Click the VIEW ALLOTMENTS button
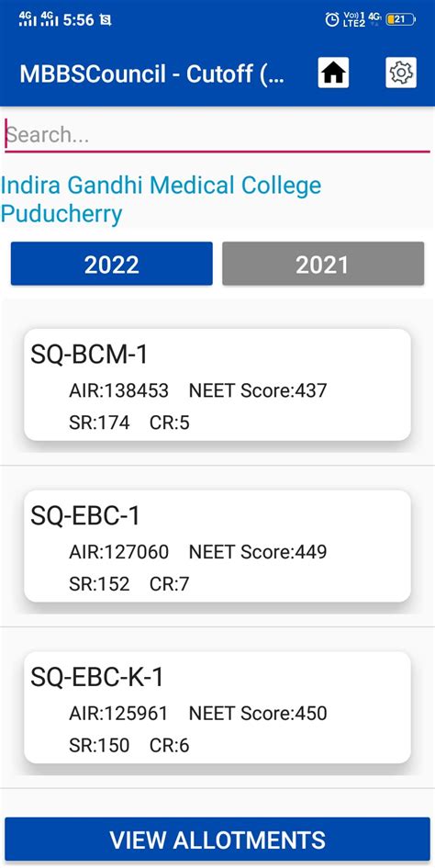 (217, 840)
